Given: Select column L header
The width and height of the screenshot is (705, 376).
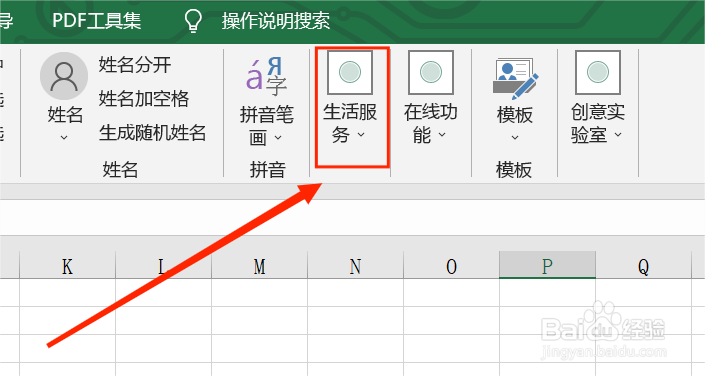Looking at the screenshot, I should click(164, 266).
